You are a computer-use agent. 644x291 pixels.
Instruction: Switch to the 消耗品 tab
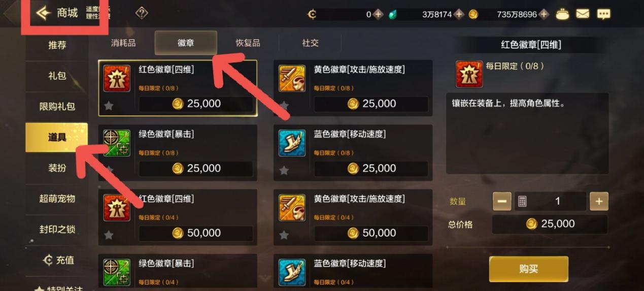pyautogui.click(x=123, y=43)
